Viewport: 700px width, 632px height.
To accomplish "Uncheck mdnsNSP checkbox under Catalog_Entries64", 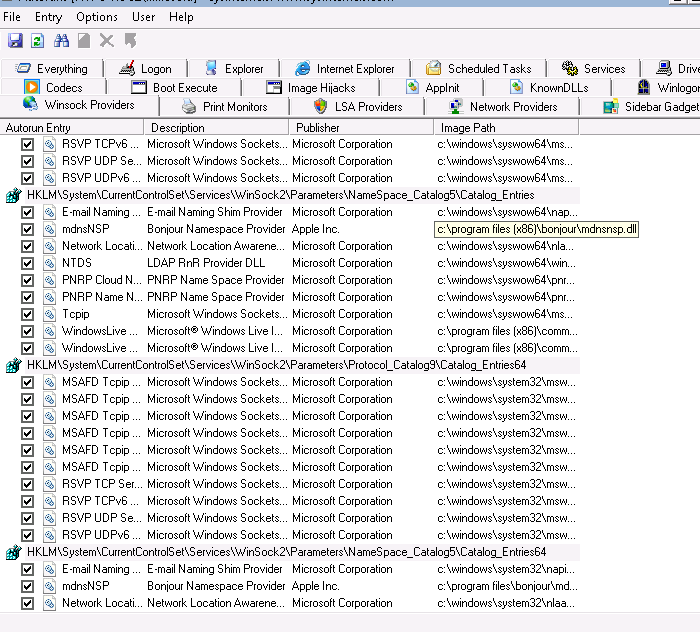I will [28, 586].
